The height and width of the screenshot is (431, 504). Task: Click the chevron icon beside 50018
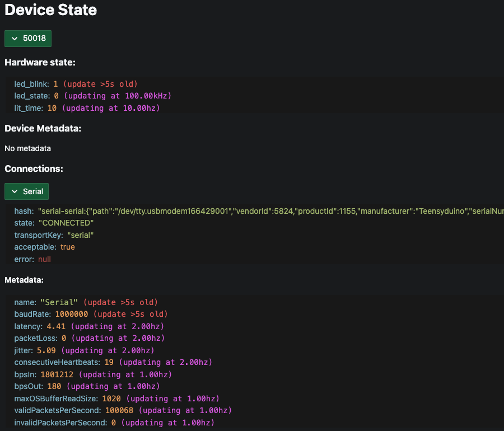point(15,39)
